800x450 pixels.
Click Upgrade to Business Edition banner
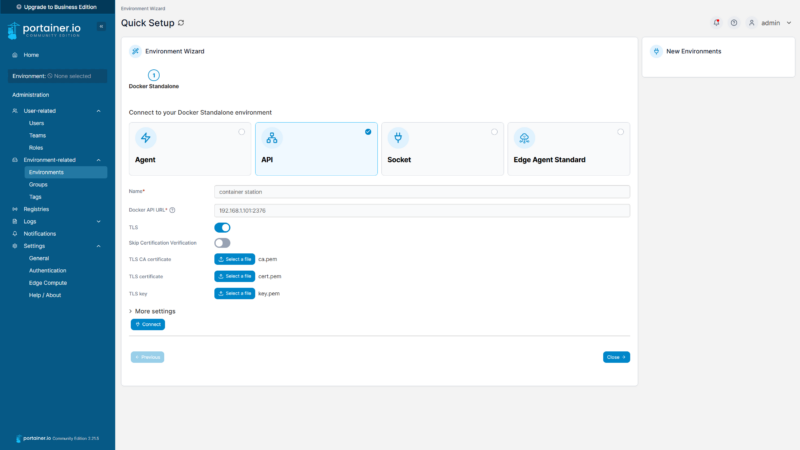(57, 6)
